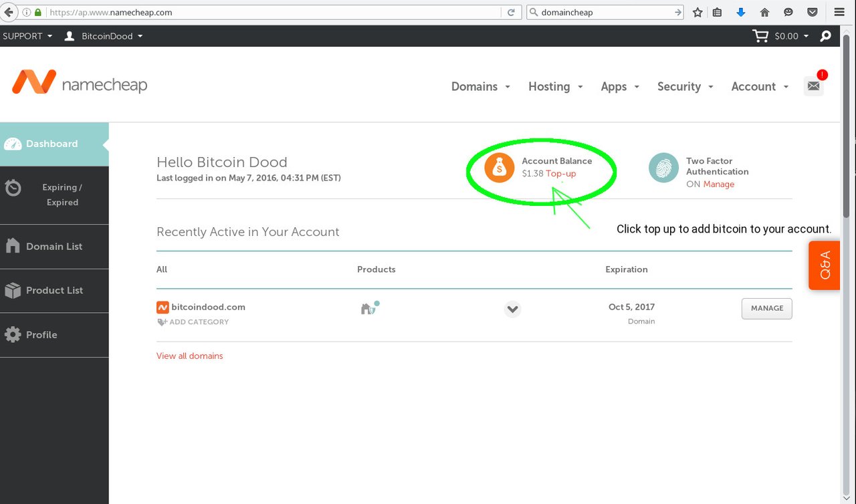This screenshot has height=504, width=856.
Task: Click the Expiring/Expired clock icon
Action: pyautogui.click(x=13, y=188)
